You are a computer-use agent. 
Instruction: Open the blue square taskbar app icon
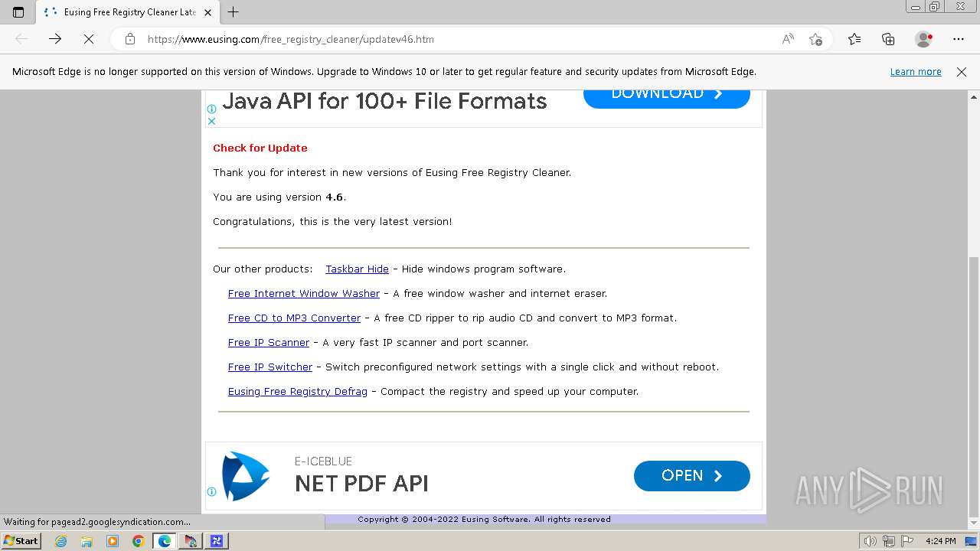[x=216, y=541]
